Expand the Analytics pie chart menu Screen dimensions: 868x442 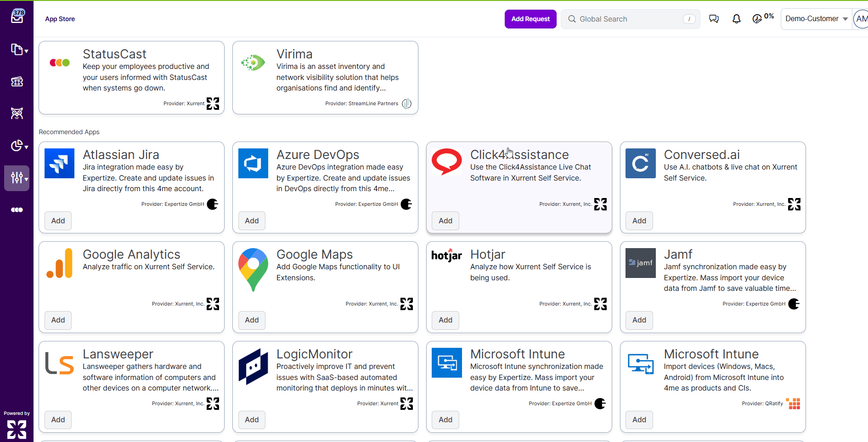pyautogui.click(x=18, y=146)
